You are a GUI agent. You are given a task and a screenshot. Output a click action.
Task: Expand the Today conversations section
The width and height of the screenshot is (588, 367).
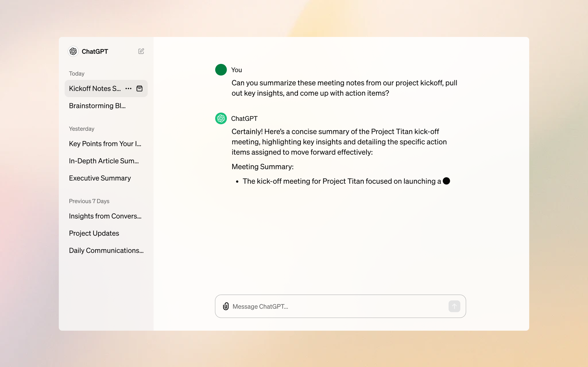[77, 73]
